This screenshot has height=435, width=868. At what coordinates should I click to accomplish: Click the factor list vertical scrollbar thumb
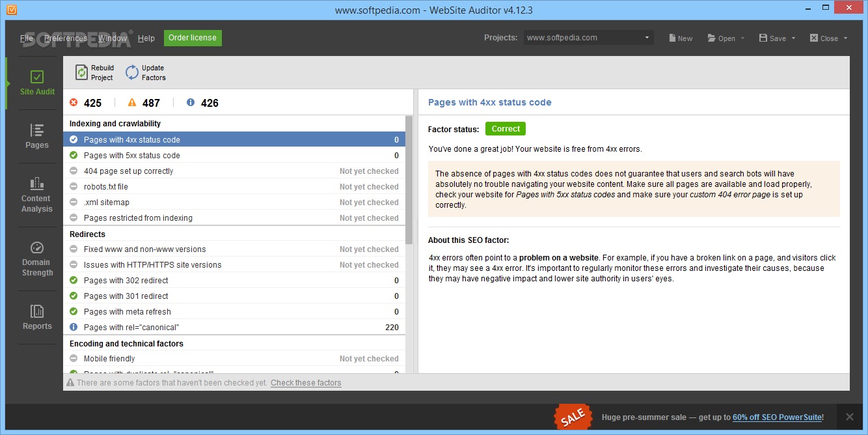tap(409, 180)
